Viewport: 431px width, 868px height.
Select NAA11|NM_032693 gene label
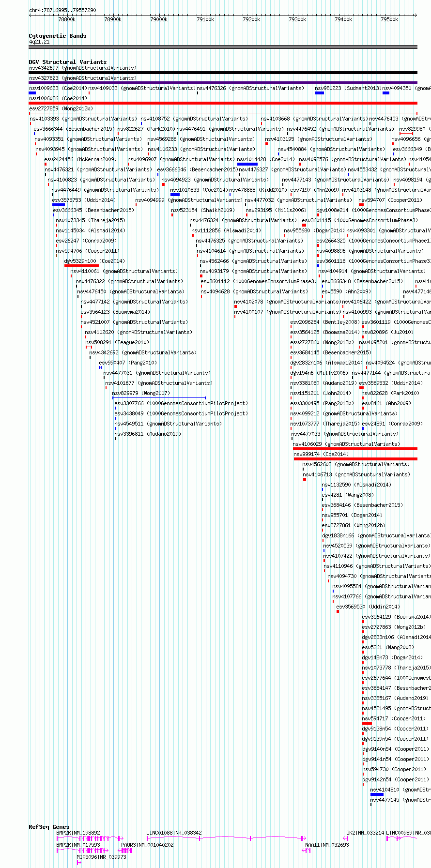327,845
